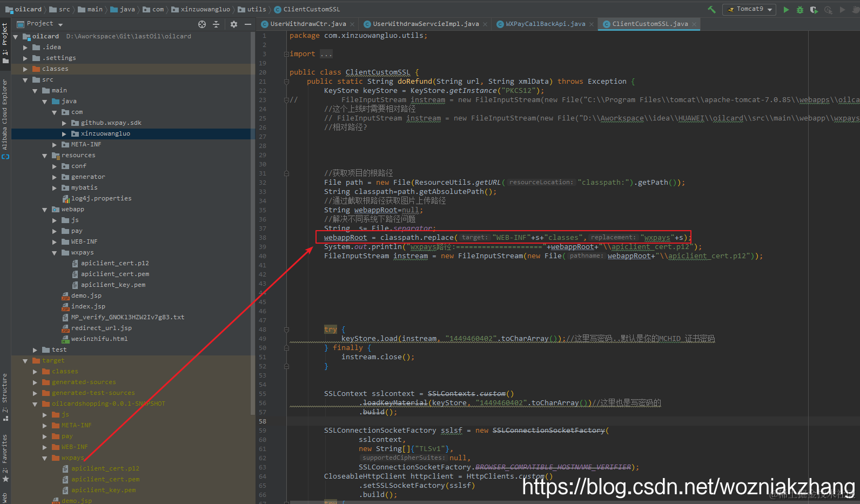860x504 pixels.
Task: Select index.jsp in project tree
Action: tap(88, 306)
